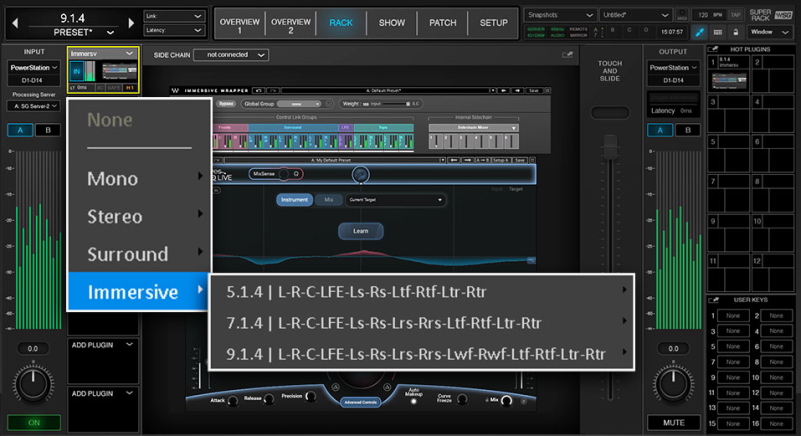
Task: Open the Window dropdown
Action: tap(770, 32)
